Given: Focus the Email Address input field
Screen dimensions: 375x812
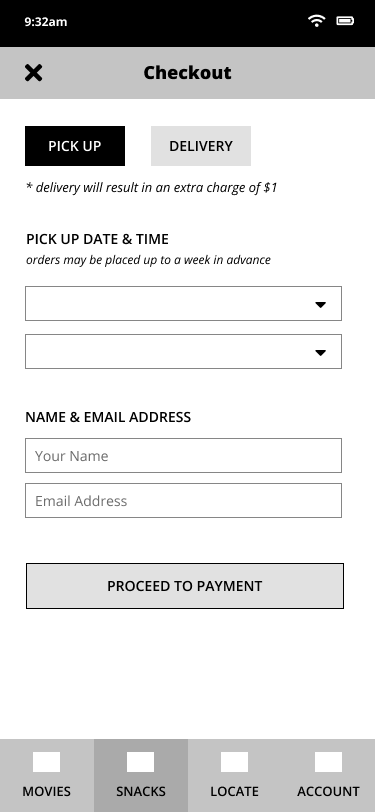Looking at the screenshot, I should click(183, 501).
